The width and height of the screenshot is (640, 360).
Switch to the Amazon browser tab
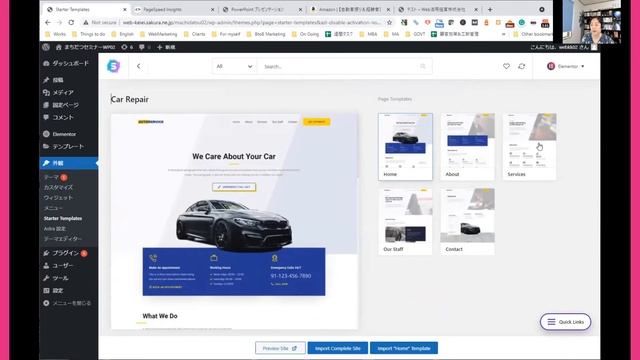350,9
